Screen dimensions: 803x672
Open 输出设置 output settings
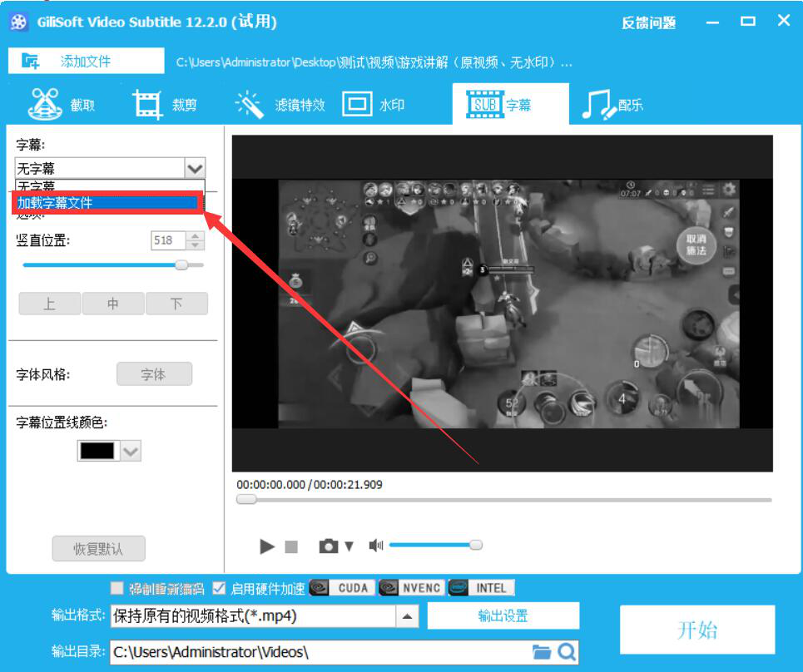(x=503, y=615)
